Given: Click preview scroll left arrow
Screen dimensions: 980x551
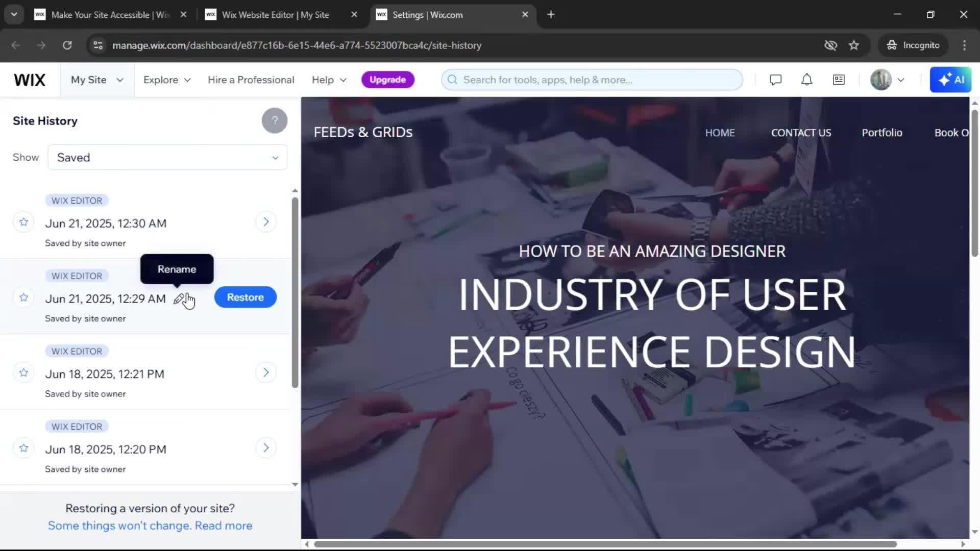Looking at the screenshot, I should [x=307, y=544].
